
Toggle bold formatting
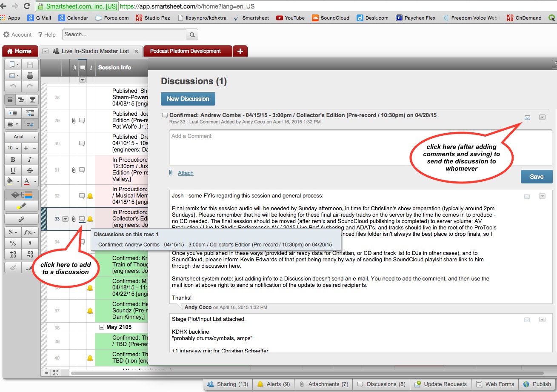tap(13, 160)
